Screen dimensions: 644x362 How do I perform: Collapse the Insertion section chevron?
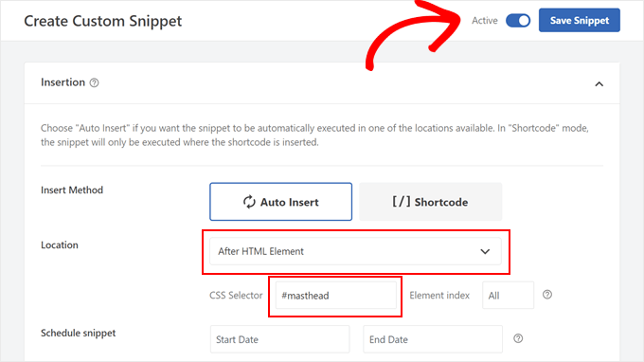tap(599, 84)
